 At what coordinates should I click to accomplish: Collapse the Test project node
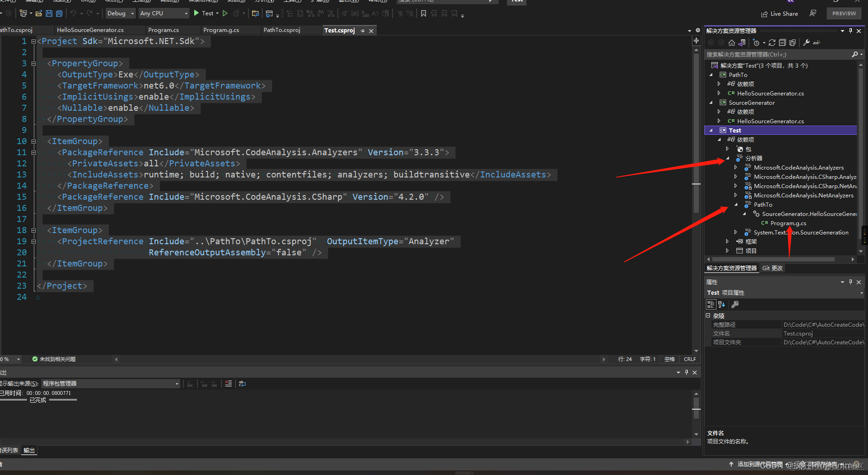[711, 130]
